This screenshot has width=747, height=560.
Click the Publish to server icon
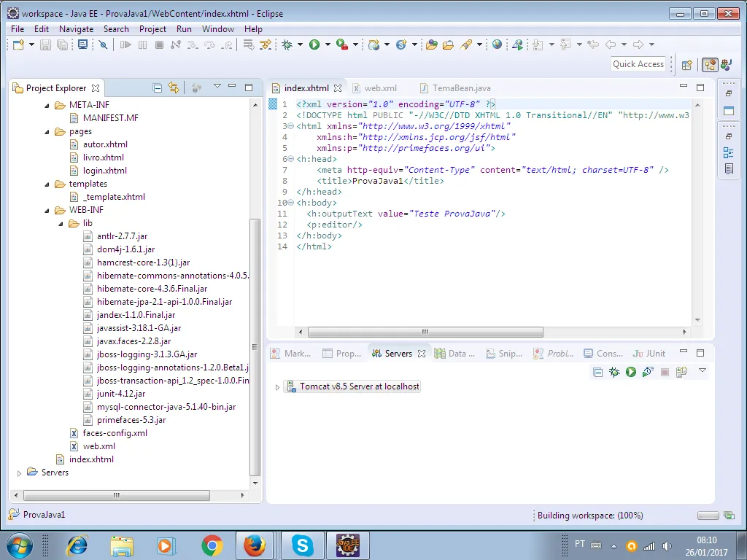[x=681, y=372]
